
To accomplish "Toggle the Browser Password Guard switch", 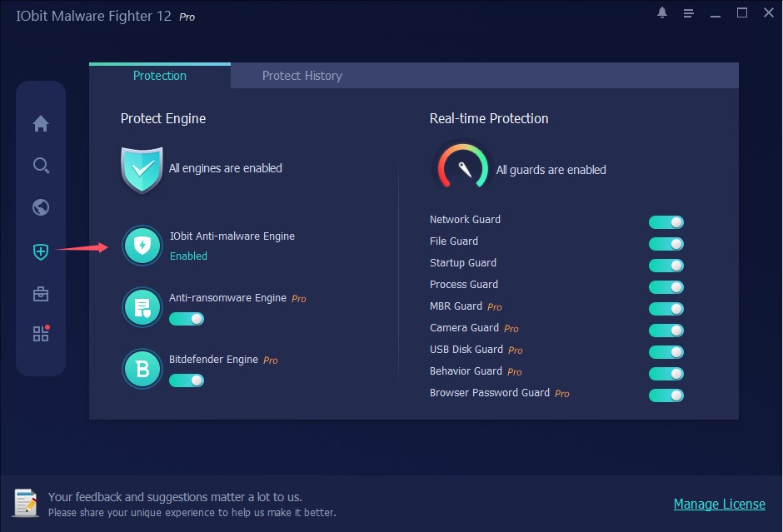I will [x=666, y=395].
